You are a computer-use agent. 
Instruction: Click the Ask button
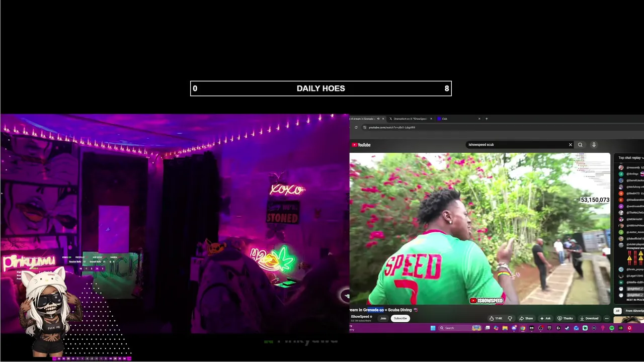click(x=545, y=318)
